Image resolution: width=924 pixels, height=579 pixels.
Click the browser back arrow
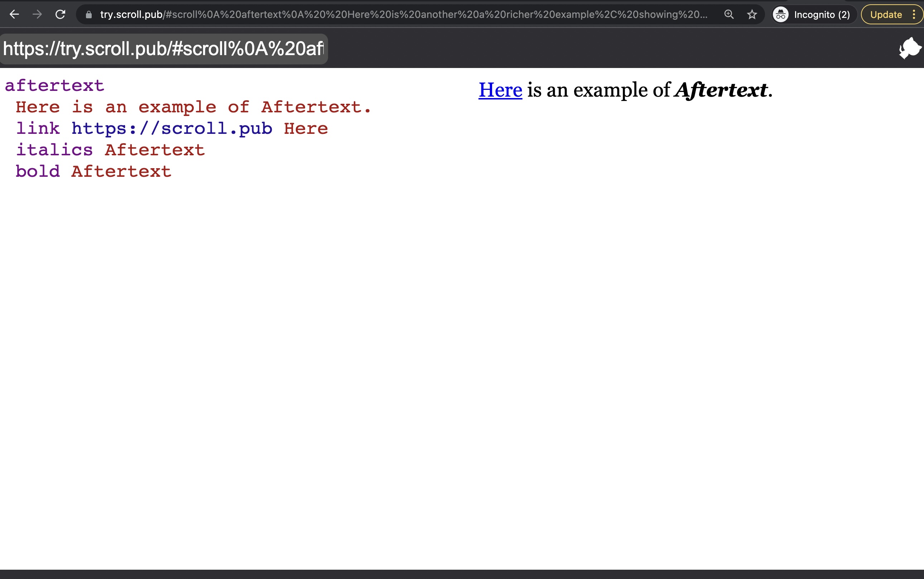coord(14,15)
